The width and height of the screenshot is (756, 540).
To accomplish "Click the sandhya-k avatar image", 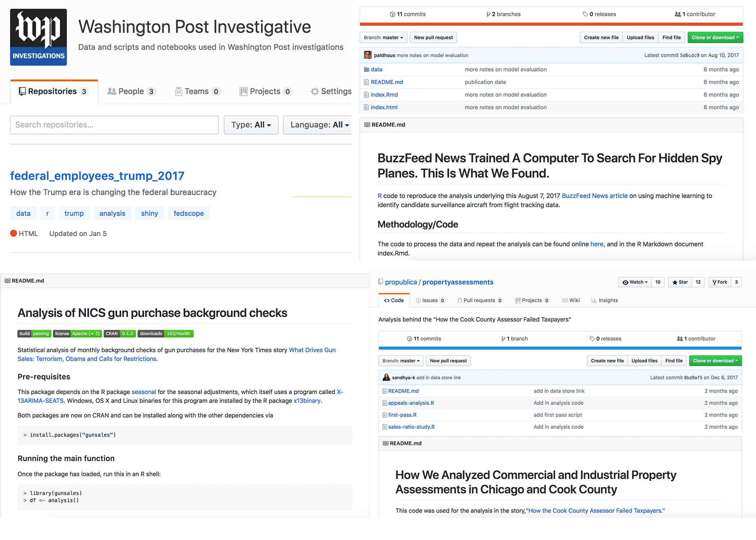I will coord(386,377).
